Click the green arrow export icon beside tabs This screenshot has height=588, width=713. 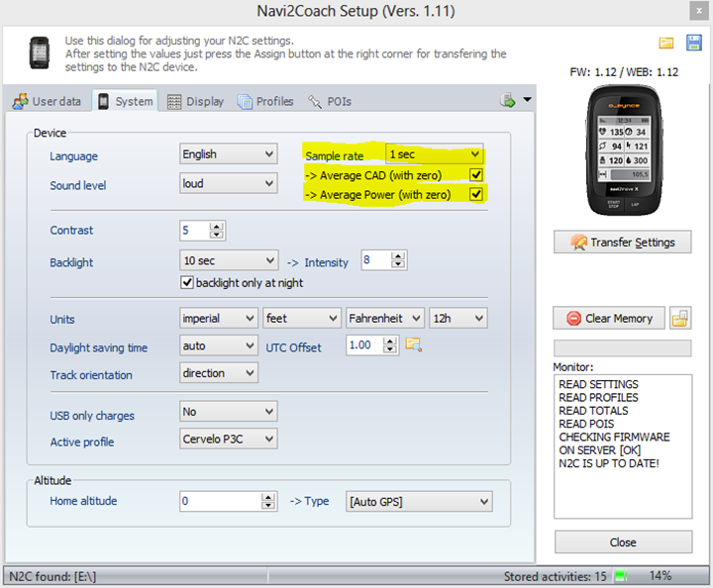click(507, 100)
